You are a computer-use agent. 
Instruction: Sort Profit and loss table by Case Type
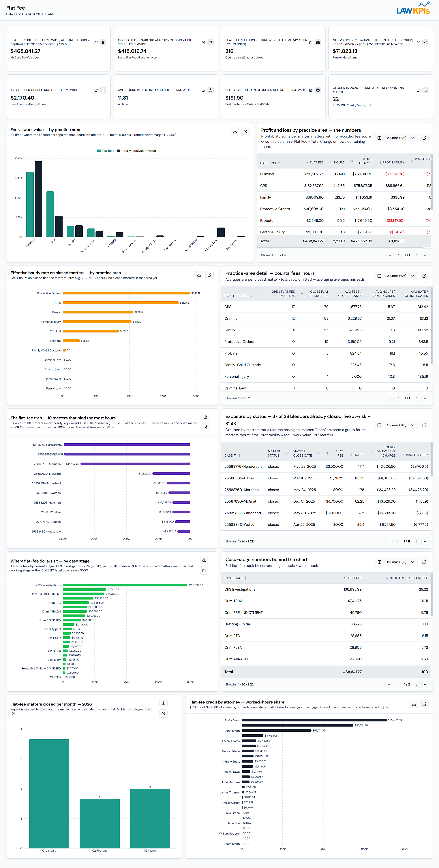point(270,163)
